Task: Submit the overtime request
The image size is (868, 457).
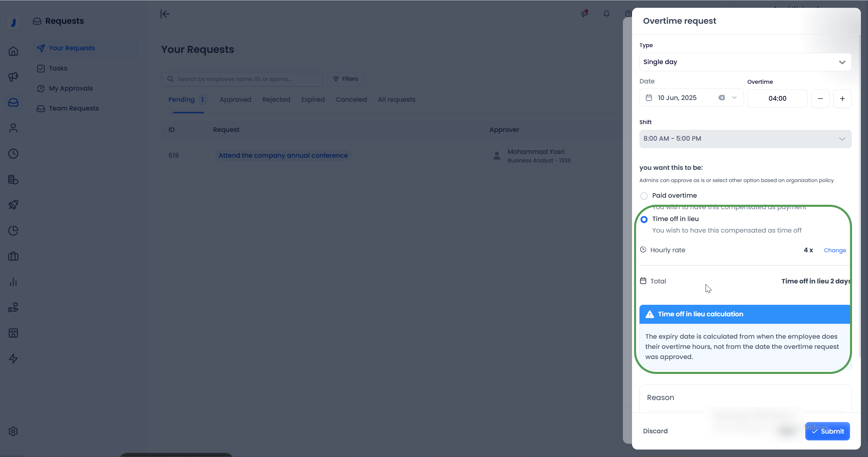Action: pos(827,431)
